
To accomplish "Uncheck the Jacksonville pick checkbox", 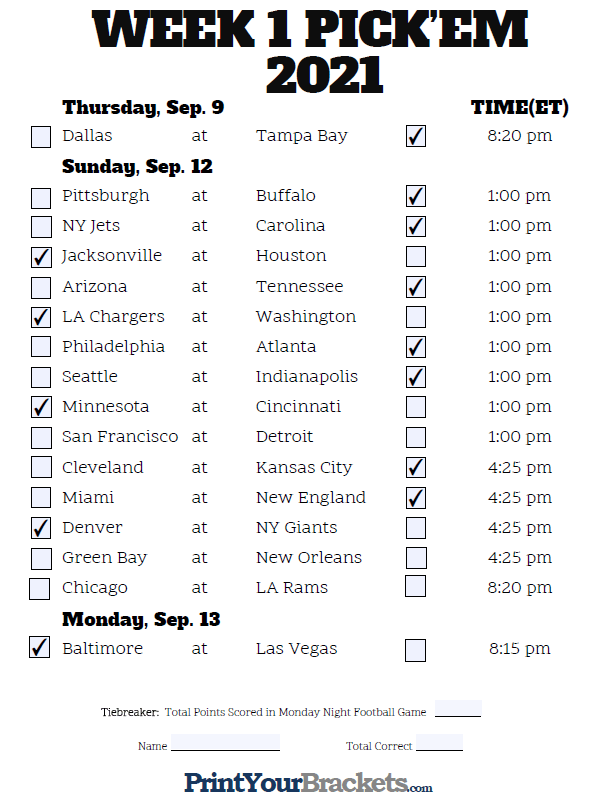I will pos(41,257).
